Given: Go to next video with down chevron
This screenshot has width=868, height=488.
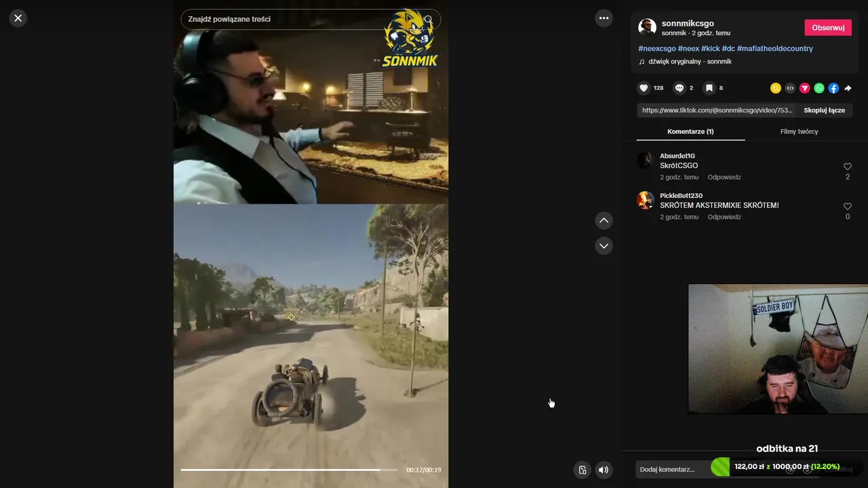Looking at the screenshot, I should click(604, 245).
